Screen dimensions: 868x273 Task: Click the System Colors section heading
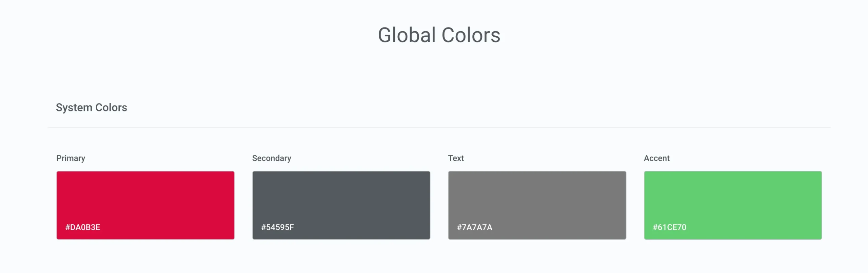pos(92,107)
